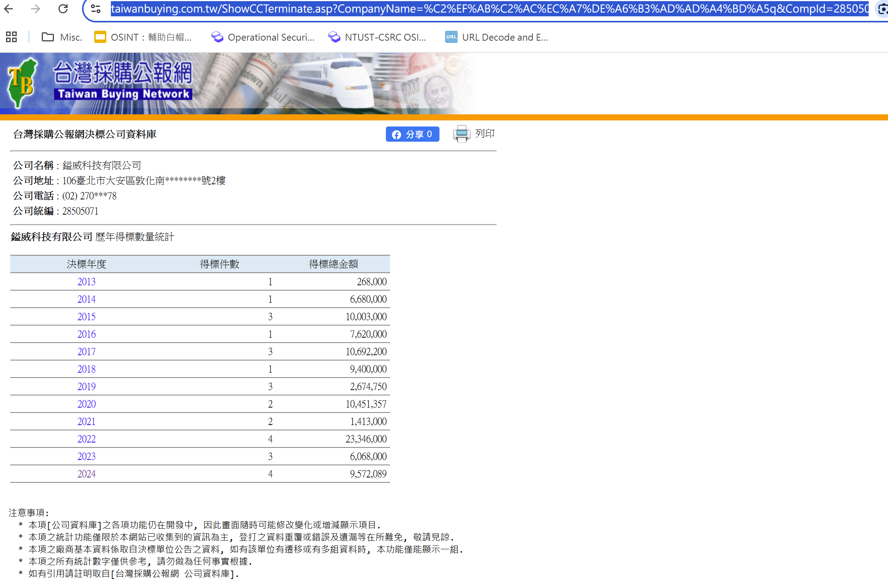This screenshot has width=888, height=588.
Task: Open the apps grid in bookmarks bar
Action: 11,37
